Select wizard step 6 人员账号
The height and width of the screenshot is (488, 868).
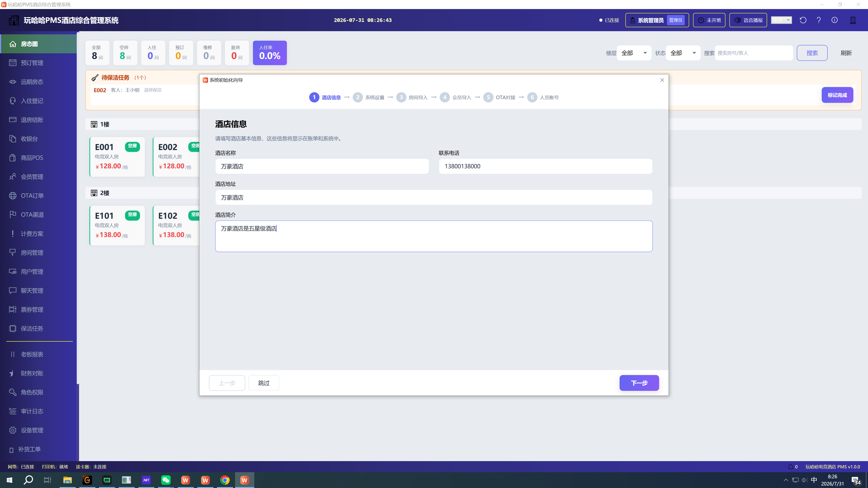[x=543, y=97]
